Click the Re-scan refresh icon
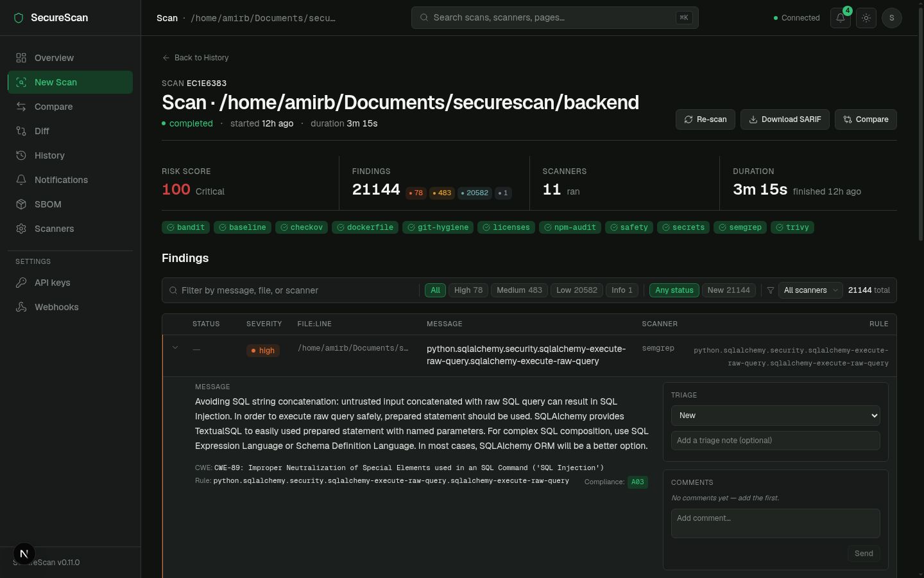The height and width of the screenshot is (578, 924). (689, 119)
